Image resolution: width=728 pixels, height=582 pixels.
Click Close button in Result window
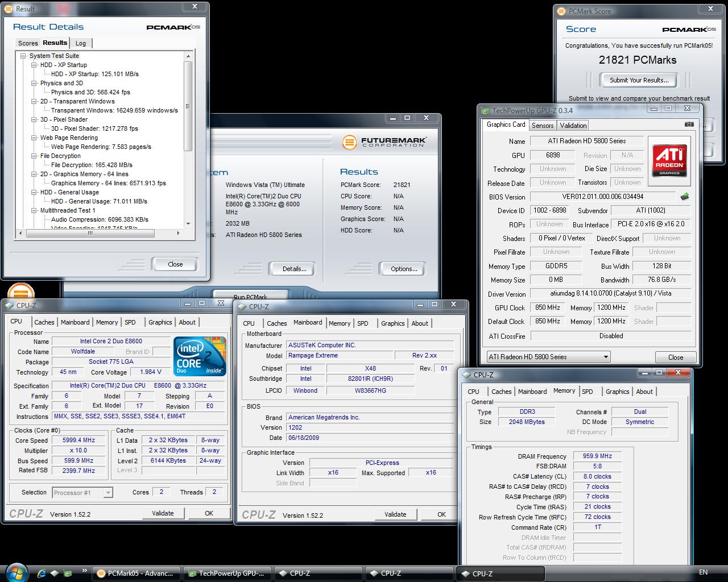tap(175, 264)
